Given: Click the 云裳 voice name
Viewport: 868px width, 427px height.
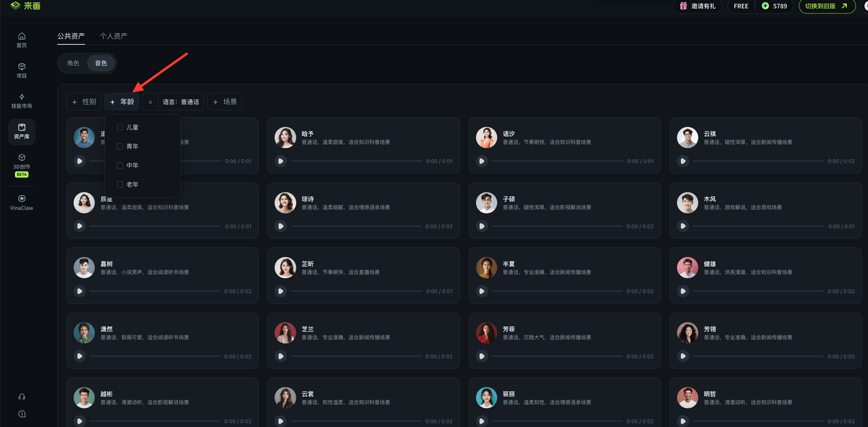Looking at the screenshot, I should (x=308, y=394).
